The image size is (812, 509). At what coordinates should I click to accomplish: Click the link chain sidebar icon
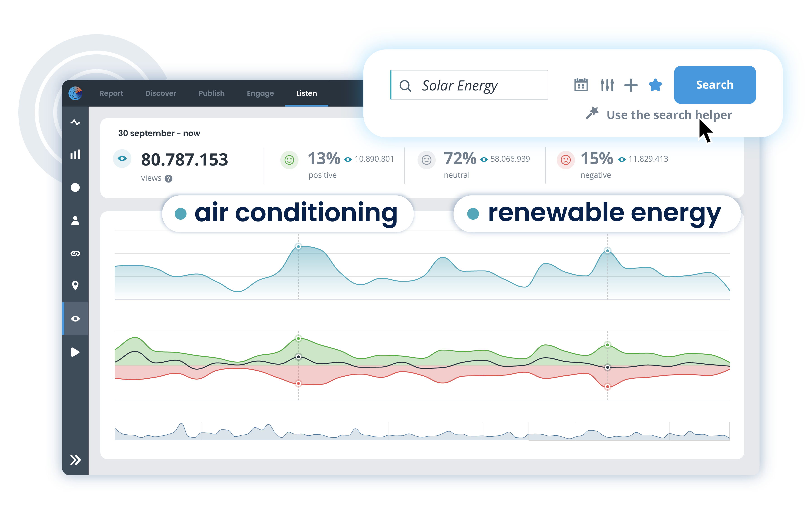tap(75, 253)
